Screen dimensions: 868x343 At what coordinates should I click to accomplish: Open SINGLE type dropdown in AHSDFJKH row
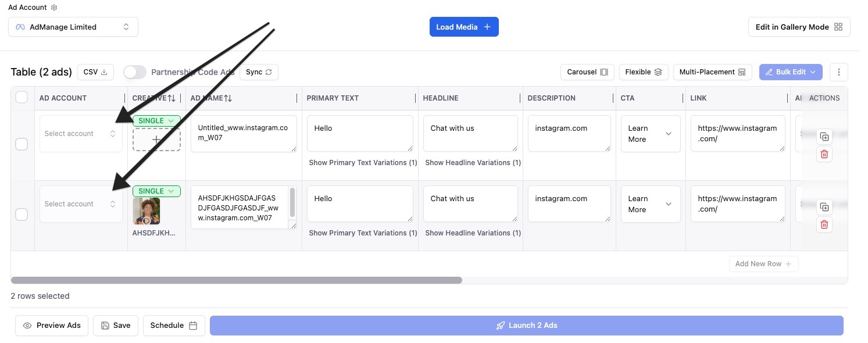tap(156, 191)
